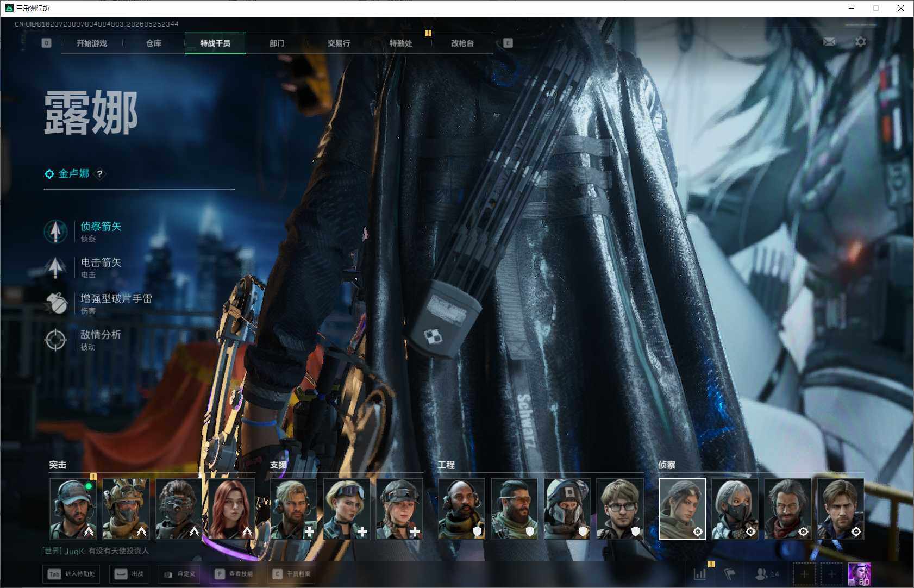Click the highlighted 露娜 portrait in 侦察
The width and height of the screenshot is (914, 588).
point(682,509)
